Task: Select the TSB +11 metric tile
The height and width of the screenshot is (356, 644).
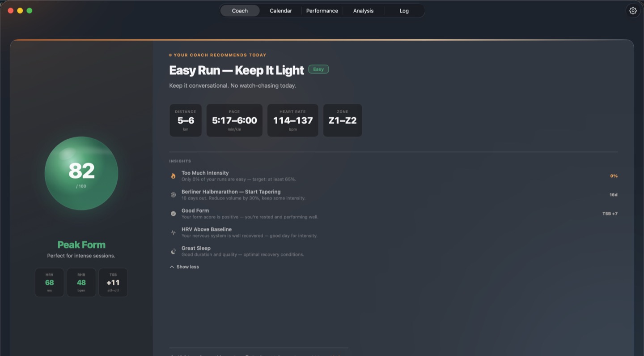Action: coord(113,282)
